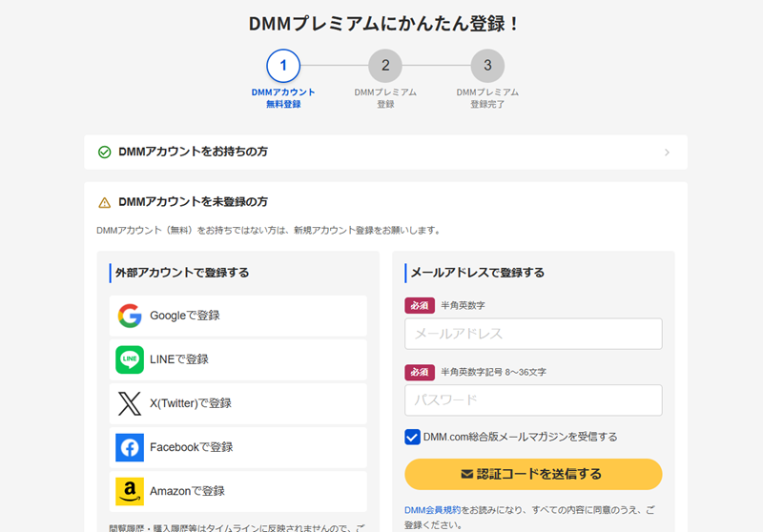This screenshot has height=532, width=763.
Task: Uncheck the DMM.com総合版メールマガジン checkbox
Action: 412,437
